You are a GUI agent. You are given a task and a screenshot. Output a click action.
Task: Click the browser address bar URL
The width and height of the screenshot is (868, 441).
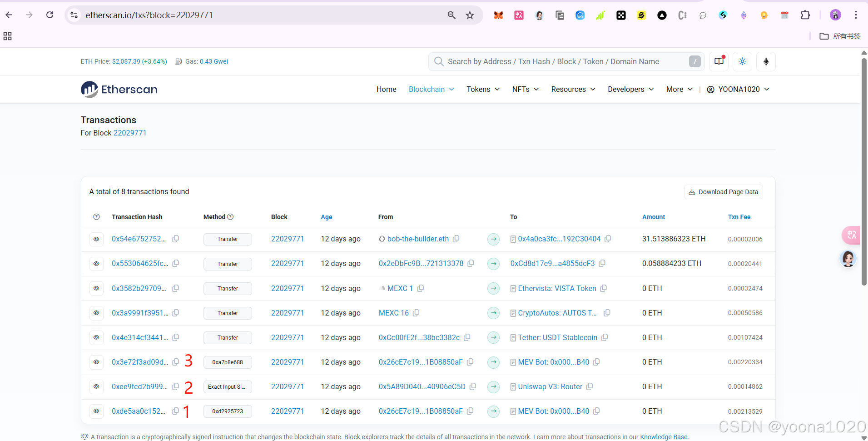point(149,15)
